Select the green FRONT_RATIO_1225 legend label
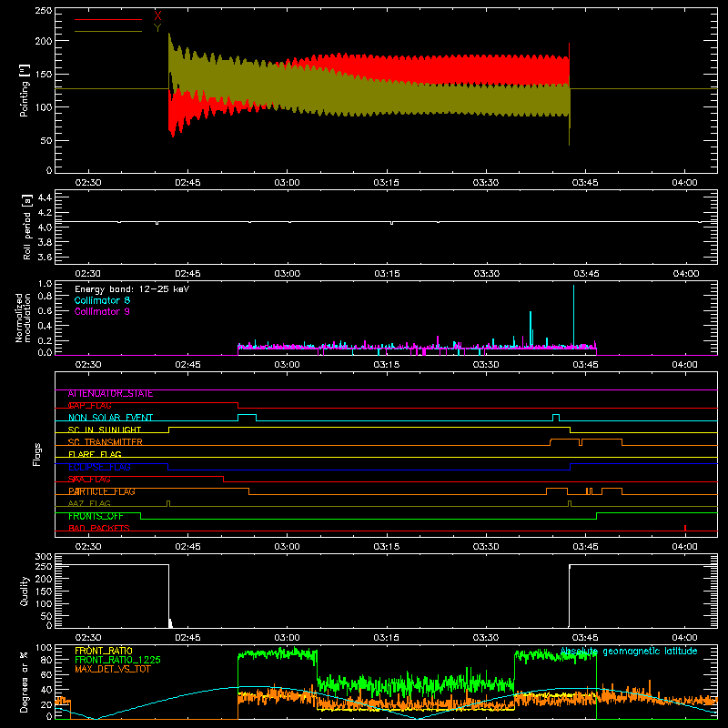The height and width of the screenshot is (728, 728). (117, 660)
